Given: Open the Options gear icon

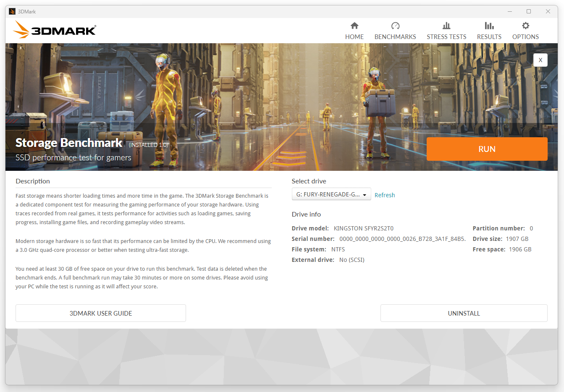Looking at the screenshot, I should (525, 26).
